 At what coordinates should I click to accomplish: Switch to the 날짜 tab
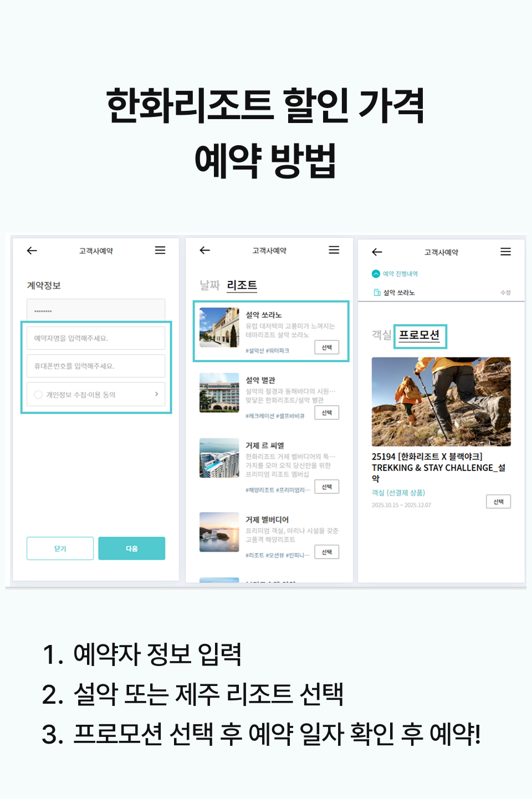click(x=209, y=285)
